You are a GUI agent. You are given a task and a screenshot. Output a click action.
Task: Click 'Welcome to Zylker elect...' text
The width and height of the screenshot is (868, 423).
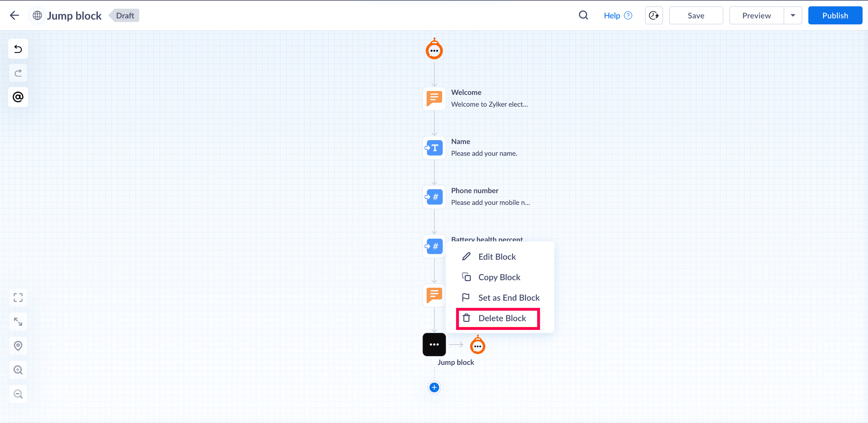[489, 105]
